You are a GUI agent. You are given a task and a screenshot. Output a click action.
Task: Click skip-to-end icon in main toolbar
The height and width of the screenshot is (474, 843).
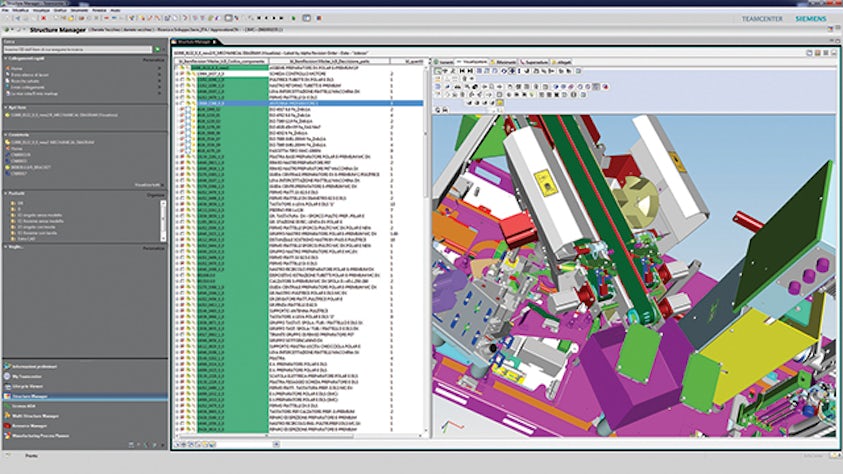click(x=281, y=18)
